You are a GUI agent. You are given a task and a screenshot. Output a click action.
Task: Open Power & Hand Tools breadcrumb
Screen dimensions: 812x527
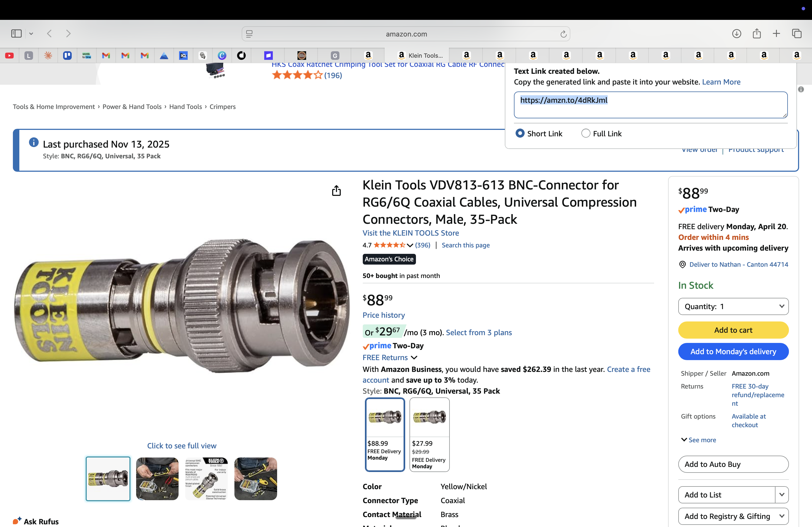pyautogui.click(x=132, y=107)
